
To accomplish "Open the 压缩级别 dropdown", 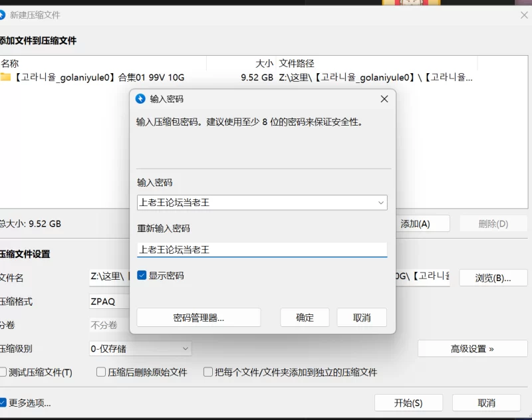I will [140, 348].
